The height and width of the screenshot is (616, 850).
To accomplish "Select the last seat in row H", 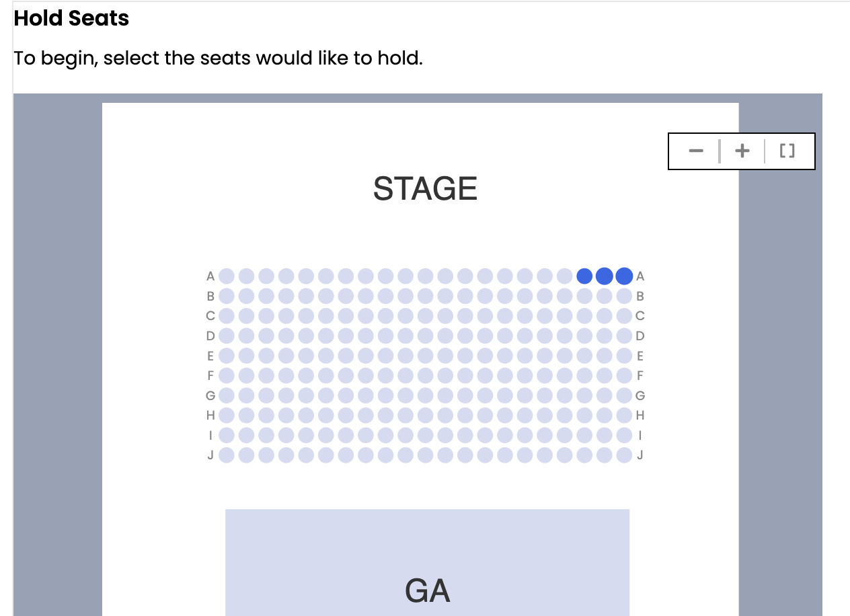I will 624,415.
